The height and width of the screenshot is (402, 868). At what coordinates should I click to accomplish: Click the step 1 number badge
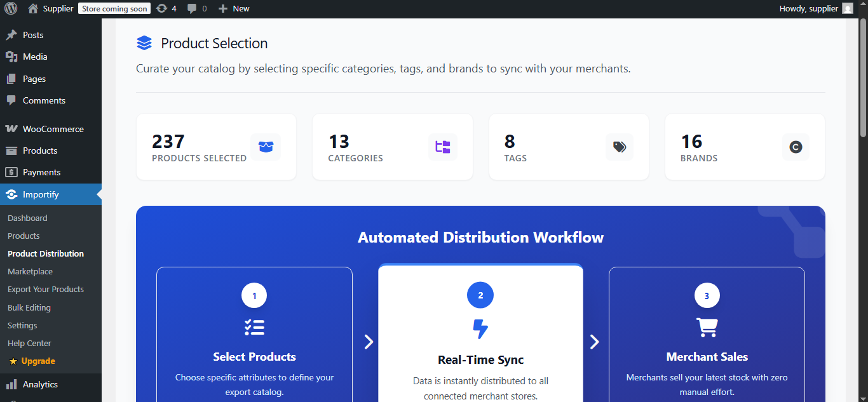(254, 295)
